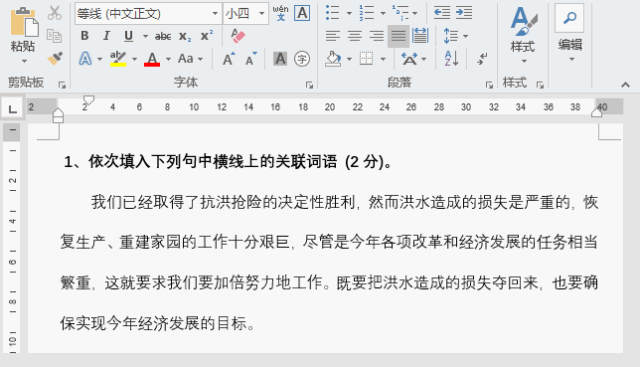Click the Clear All Formatting eraser icon
The height and width of the screenshot is (367, 640).
(x=238, y=36)
